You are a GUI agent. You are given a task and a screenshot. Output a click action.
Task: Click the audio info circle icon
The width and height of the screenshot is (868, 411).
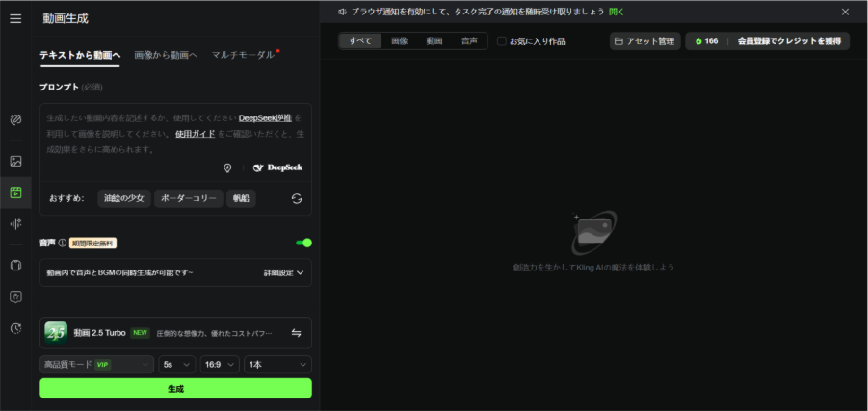62,243
